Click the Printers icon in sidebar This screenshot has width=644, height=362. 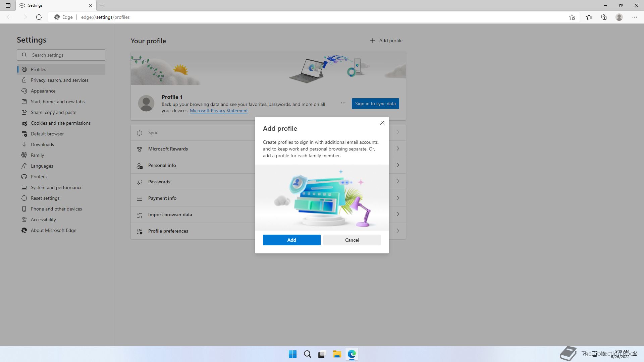pos(24,177)
